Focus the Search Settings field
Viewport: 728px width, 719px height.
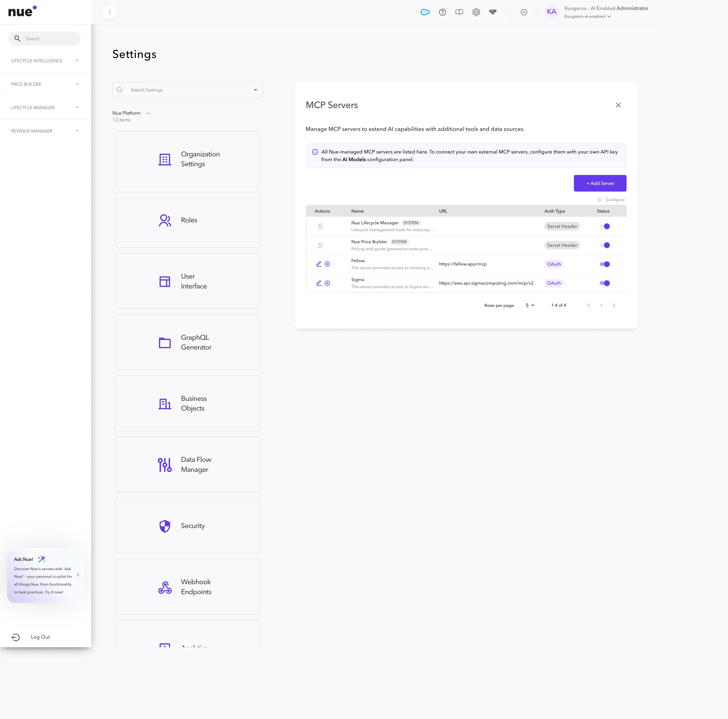187,90
